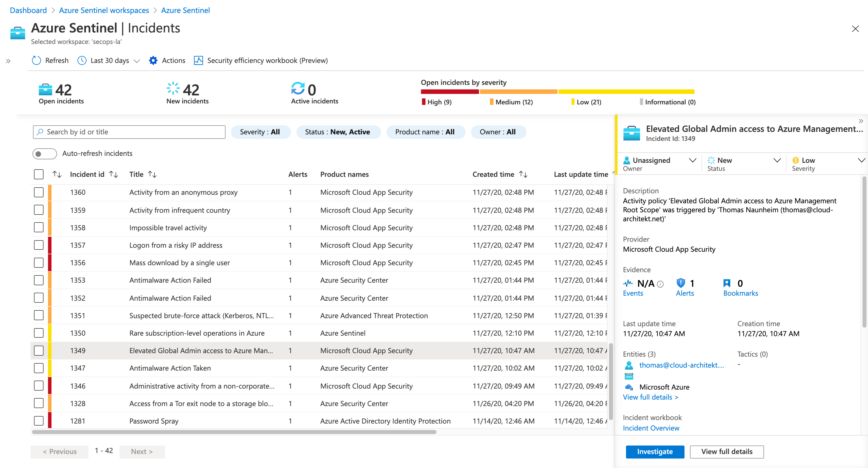Screen dimensions: 868x468
Task: Click the Investigate button
Action: [655, 452]
